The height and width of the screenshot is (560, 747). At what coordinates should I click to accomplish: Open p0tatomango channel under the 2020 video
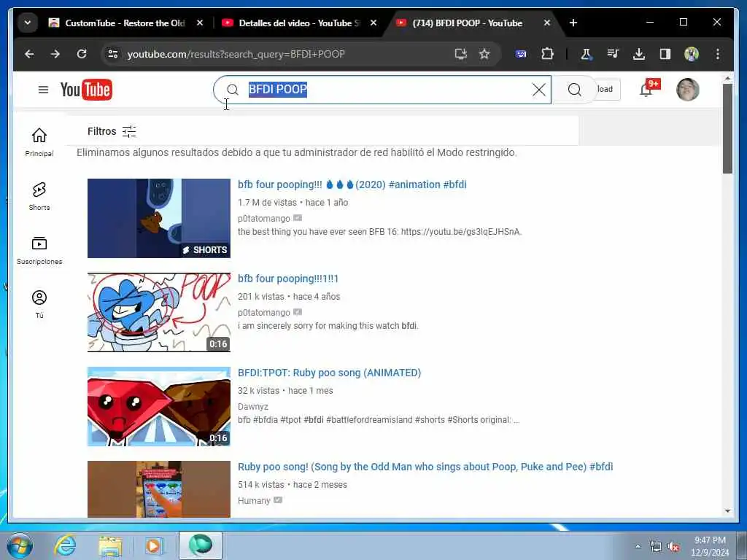click(x=264, y=219)
